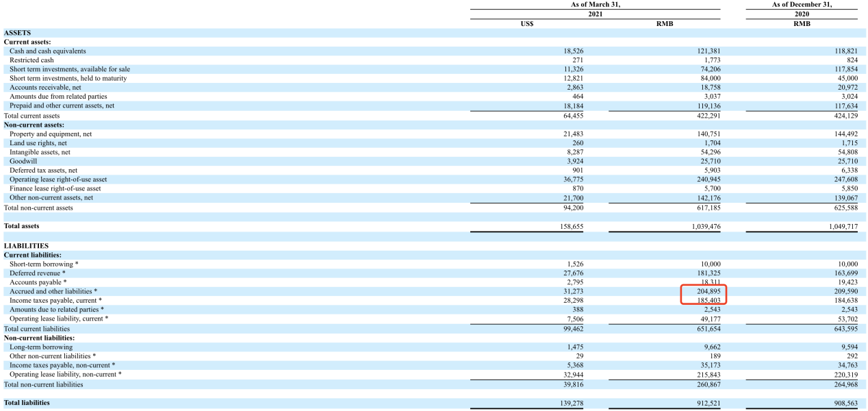868x411 pixels.
Task: Select the 185,403 income taxes payable value
Action: click(x=704, y=300)
